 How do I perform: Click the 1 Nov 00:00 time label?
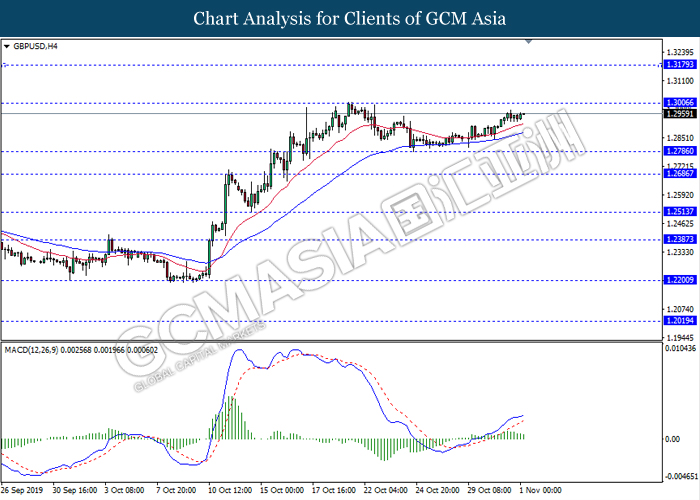[x=541, y=490]
